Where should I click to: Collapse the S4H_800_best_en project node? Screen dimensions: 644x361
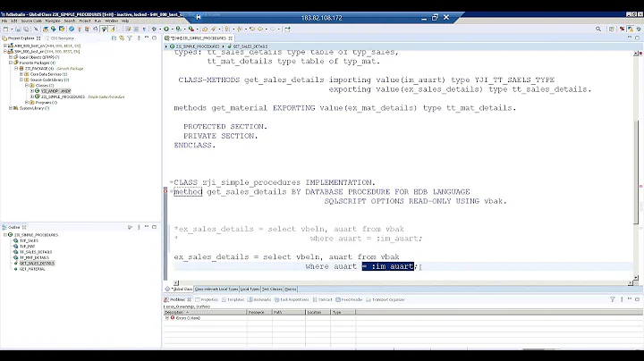point(5,51)
